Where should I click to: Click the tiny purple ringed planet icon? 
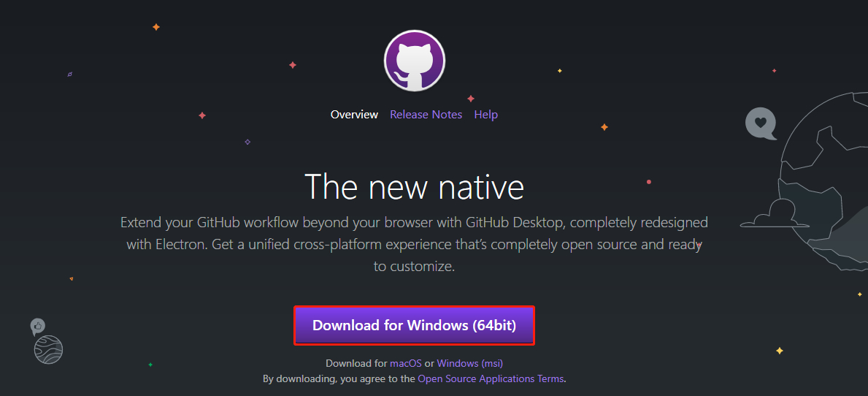(70, 75)
